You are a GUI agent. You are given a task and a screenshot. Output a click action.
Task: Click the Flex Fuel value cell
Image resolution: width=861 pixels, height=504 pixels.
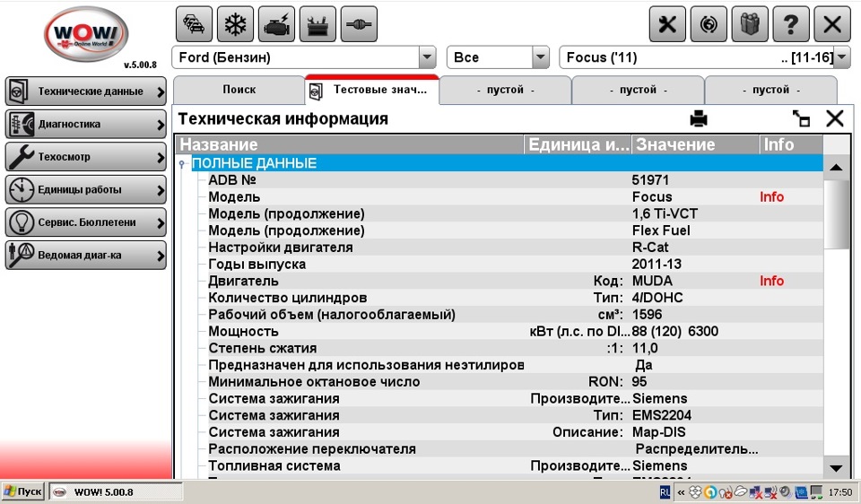[x=661, y=230]
